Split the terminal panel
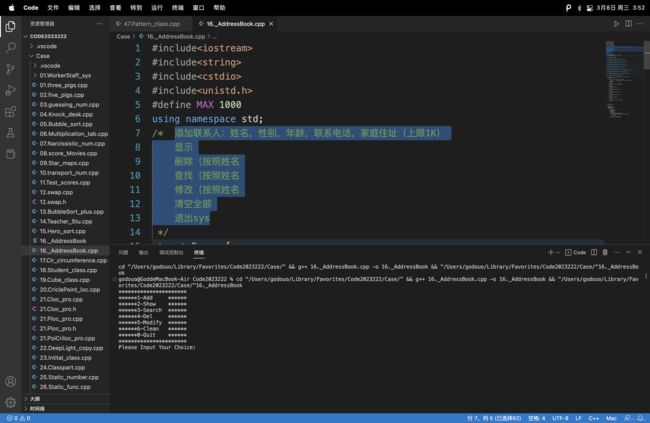 pyautogui.click(x=594, y=252)
